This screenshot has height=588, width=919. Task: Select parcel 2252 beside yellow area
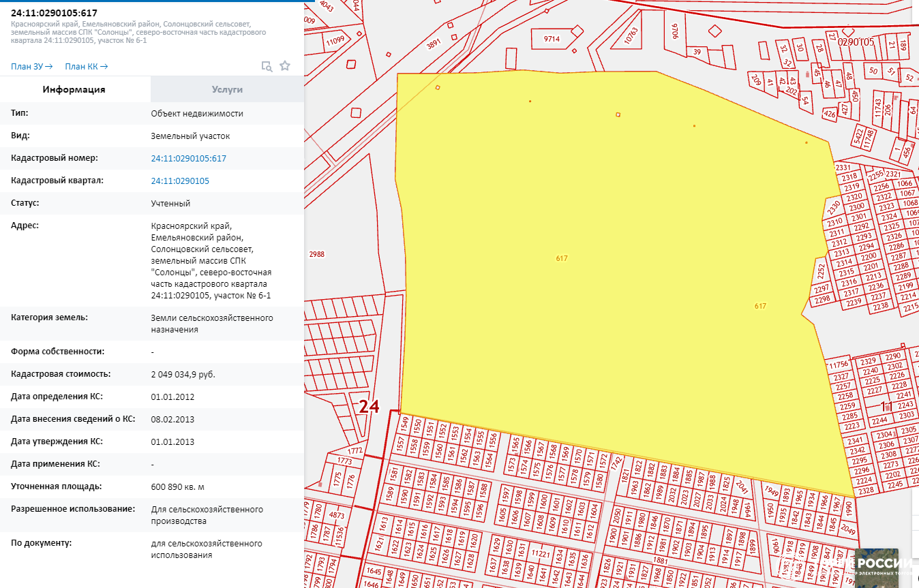pos(821,272)
